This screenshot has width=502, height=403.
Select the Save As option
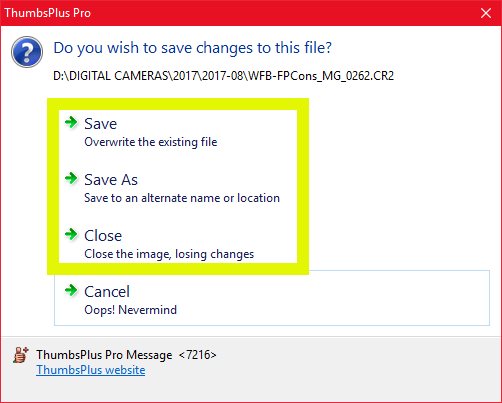point(178,188)
